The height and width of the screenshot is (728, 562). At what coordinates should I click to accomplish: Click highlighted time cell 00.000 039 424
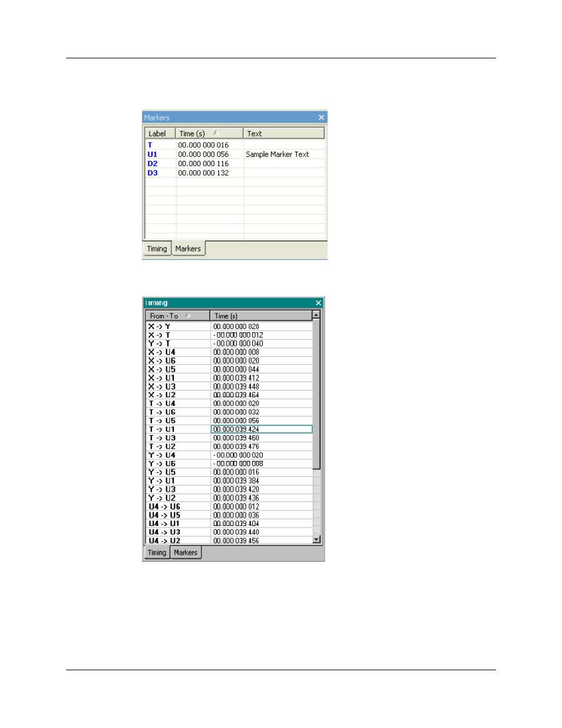pyautogui.click(x=262, y=429)
